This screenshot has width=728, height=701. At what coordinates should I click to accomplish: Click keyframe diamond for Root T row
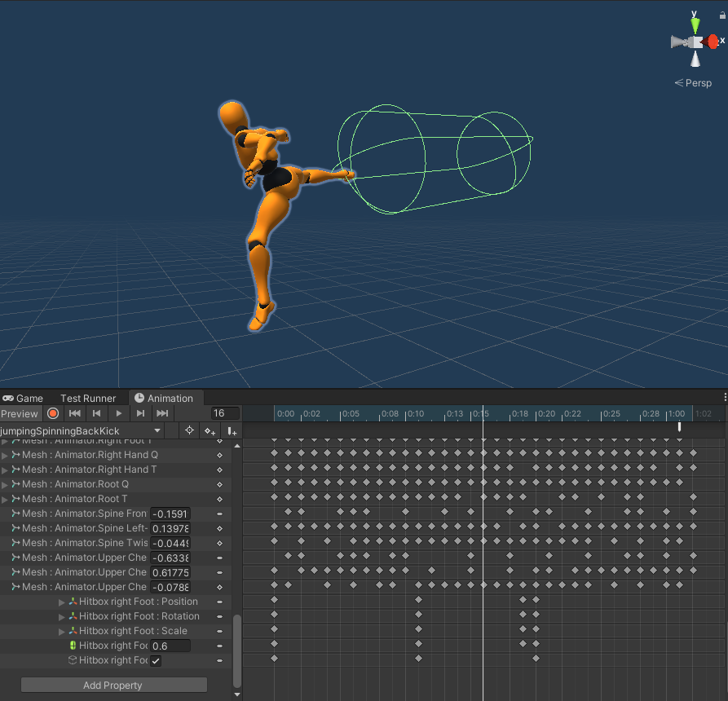[x=219, y=499]
